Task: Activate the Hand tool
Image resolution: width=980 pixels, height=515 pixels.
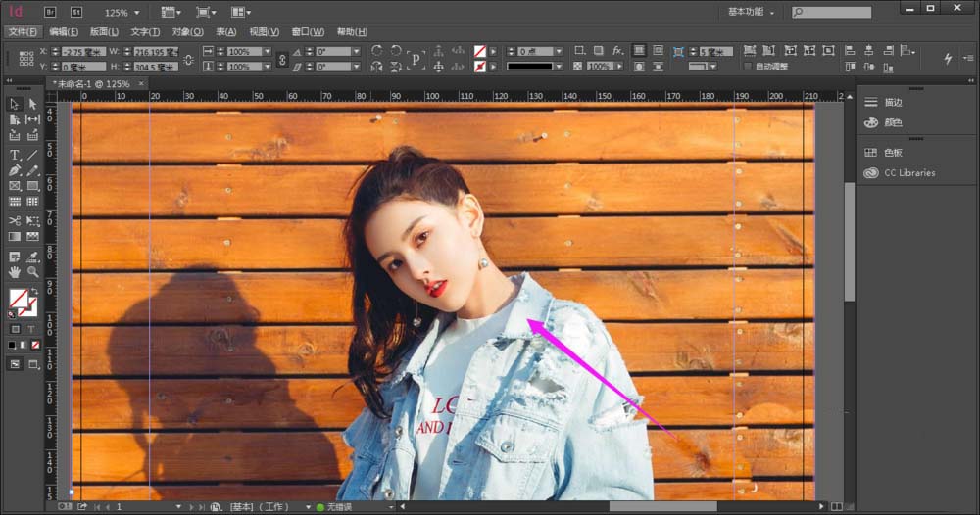Action: (x=15, y=271)
